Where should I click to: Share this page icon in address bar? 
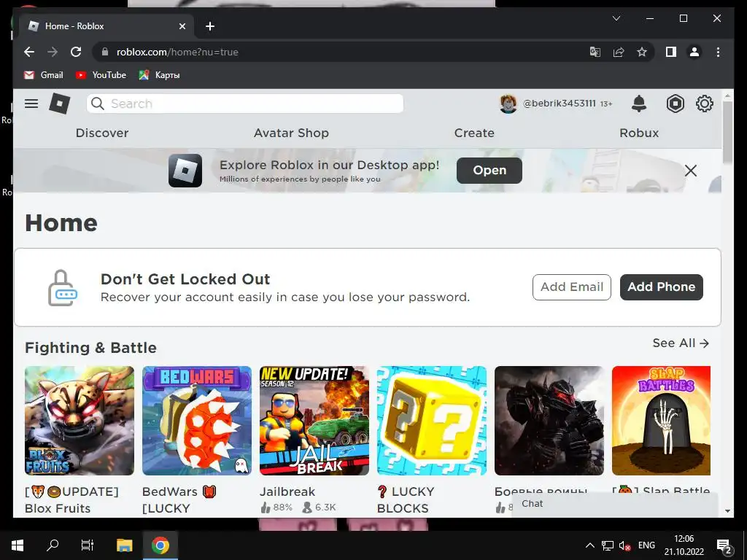[619, 52]
